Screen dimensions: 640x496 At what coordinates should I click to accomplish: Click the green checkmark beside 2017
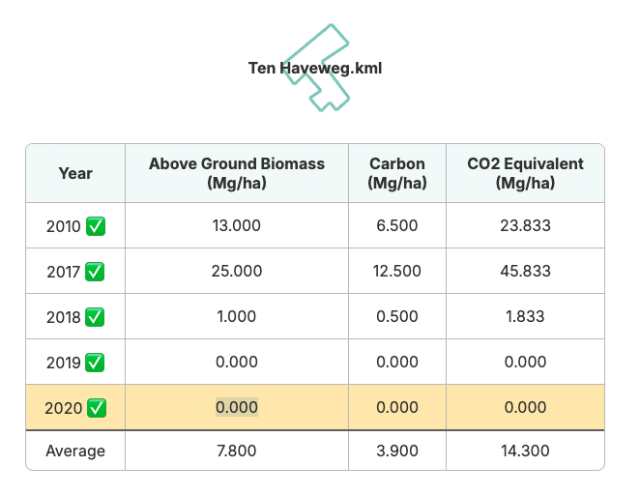point(95,271)
